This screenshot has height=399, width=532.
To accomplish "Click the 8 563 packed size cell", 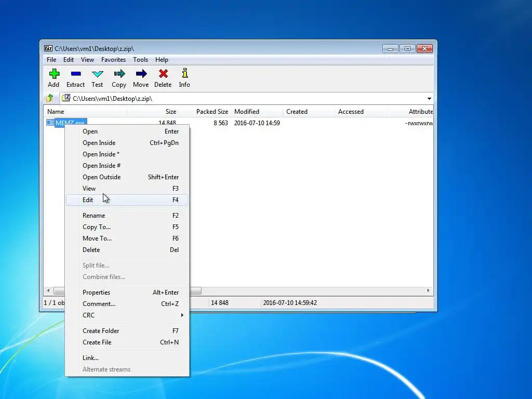I will pyautogui.click(x=220, y=123).
